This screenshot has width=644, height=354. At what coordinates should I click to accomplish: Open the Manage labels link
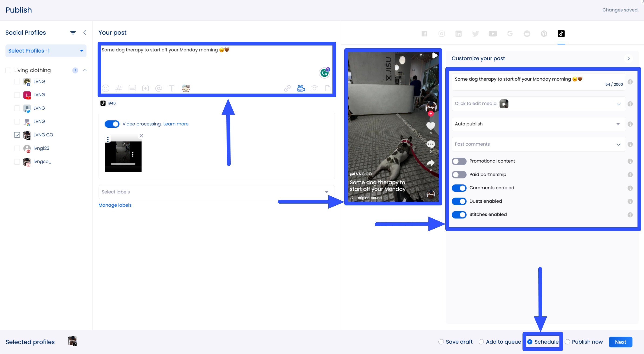[115, 205]
